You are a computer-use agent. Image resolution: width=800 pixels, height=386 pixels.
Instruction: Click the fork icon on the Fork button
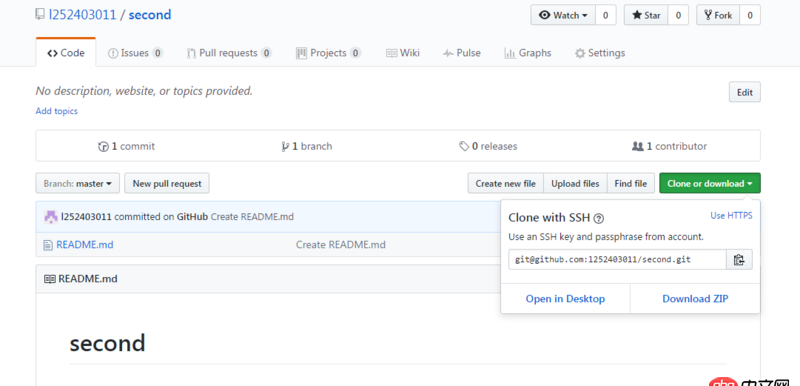[708, 15]
